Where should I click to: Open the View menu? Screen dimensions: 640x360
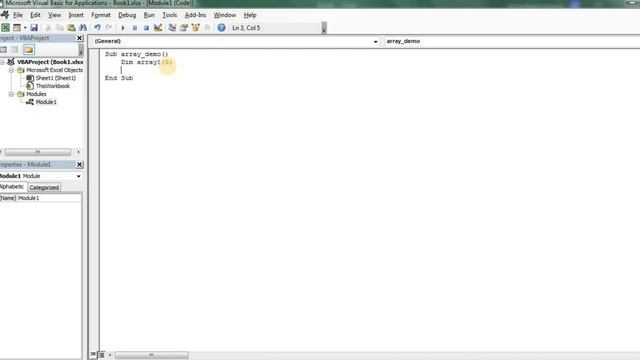coord(54,15)
